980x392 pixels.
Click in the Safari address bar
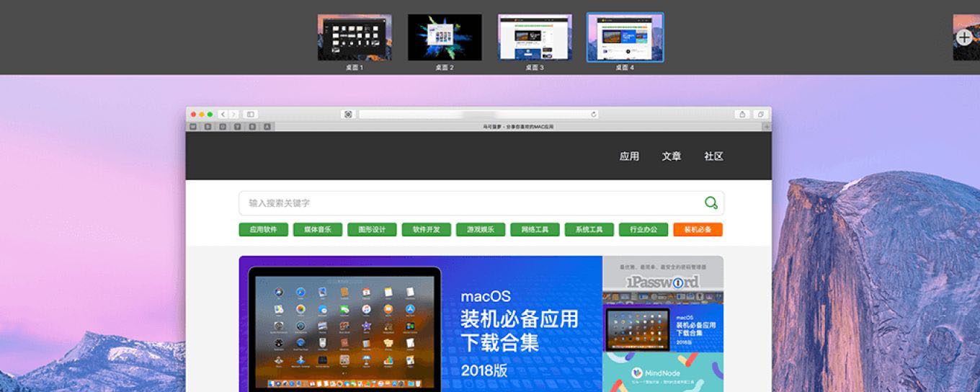pyautogui.click(x=478, y=114)
